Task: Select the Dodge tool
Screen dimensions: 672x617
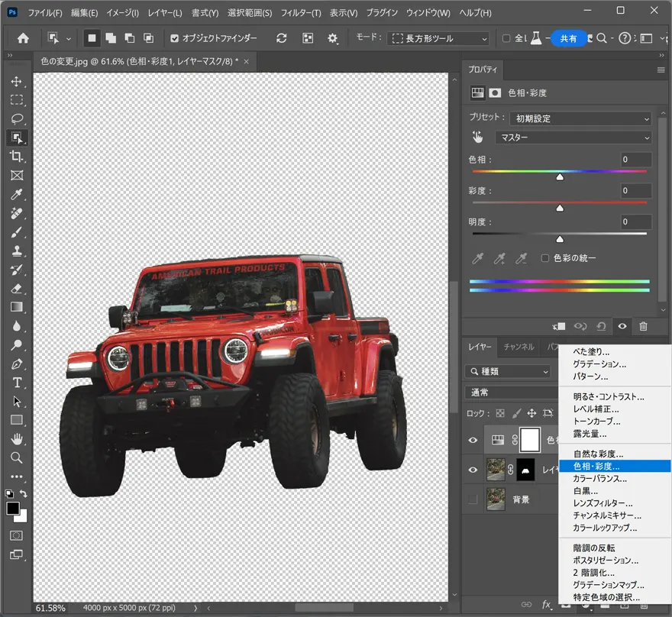Action: [17, 345]
